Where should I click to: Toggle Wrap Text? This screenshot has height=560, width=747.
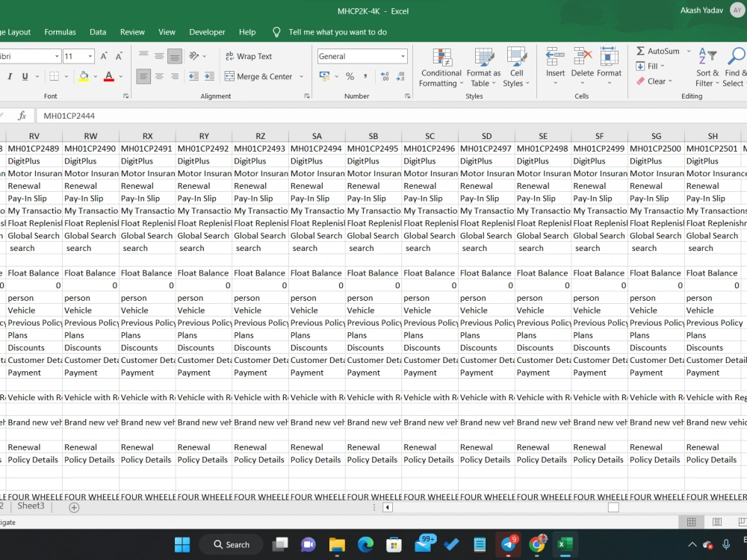click(x=249, y=56)
